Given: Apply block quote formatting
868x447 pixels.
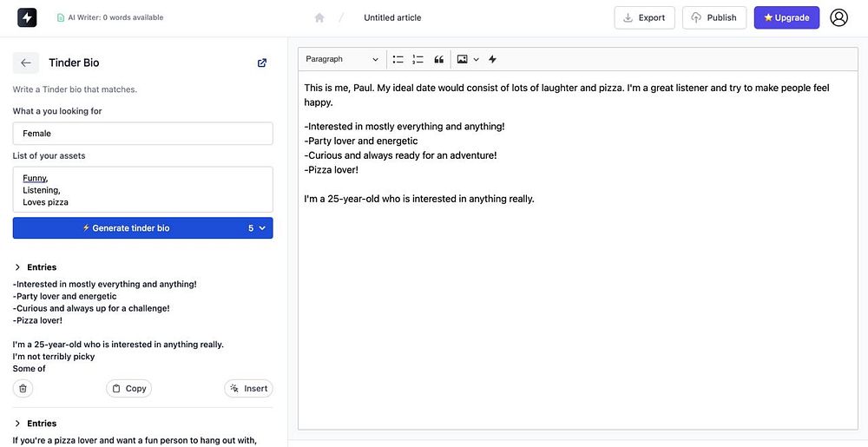Looking at the screenshot, I should (439, 59).
